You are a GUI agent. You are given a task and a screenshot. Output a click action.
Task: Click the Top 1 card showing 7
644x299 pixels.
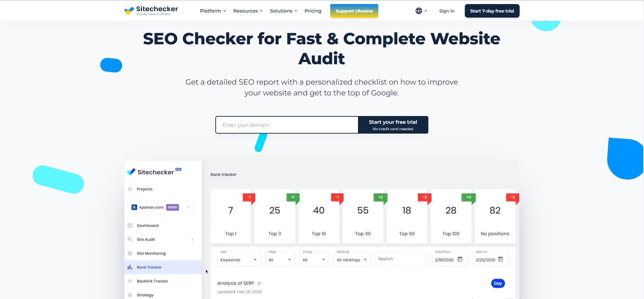[x=231, y=216]
